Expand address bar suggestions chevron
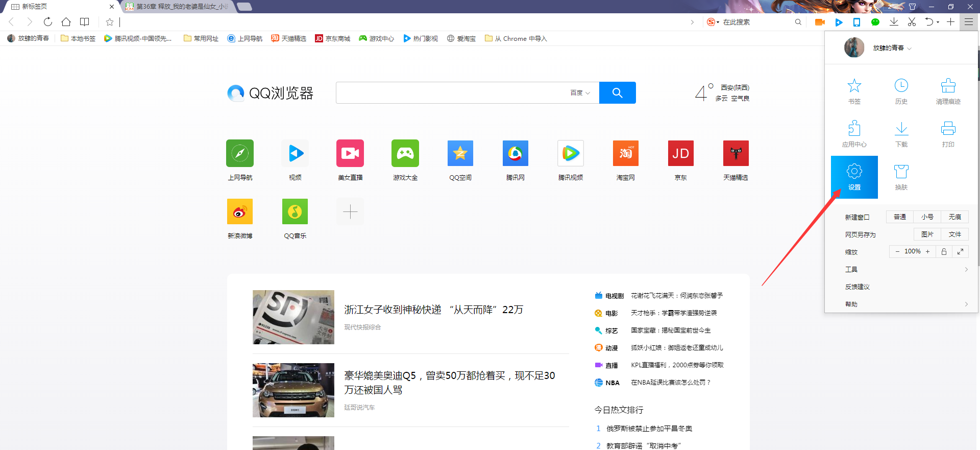Screen dimensions: 980x450 click(692, 22)
